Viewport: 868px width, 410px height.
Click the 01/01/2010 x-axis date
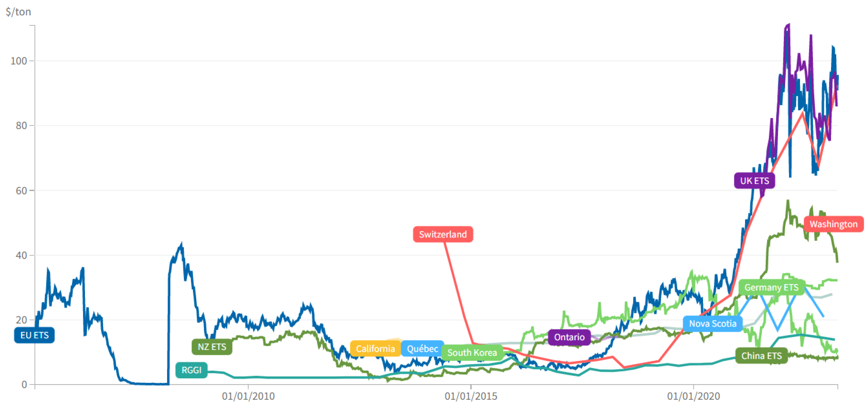[248, 396]
